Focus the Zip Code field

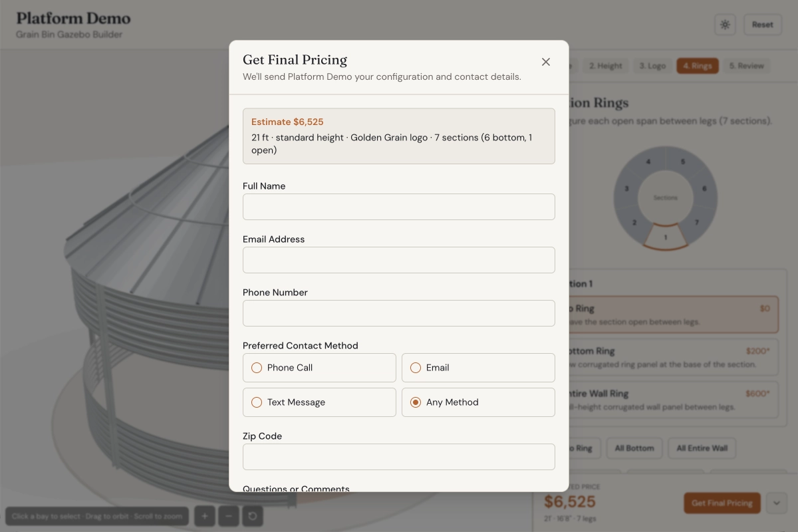[399, 457]
